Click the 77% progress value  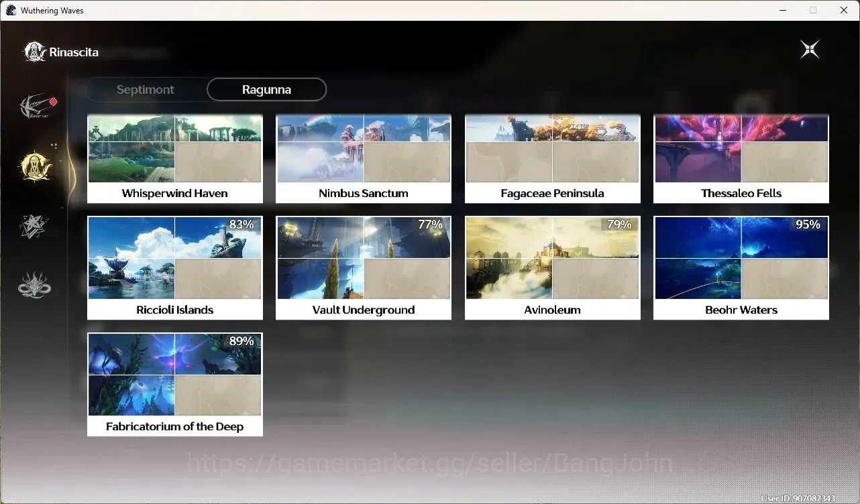[430, 225]
